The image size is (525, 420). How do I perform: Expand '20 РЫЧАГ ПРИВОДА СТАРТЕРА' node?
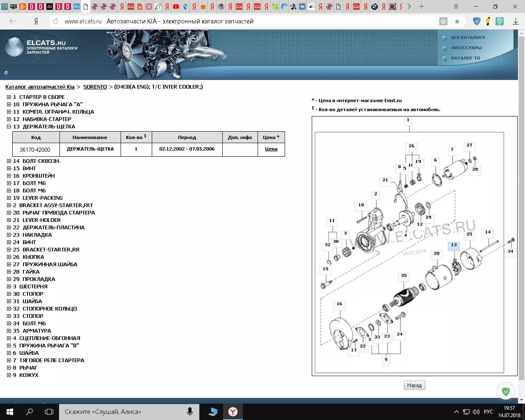(9, 213)
